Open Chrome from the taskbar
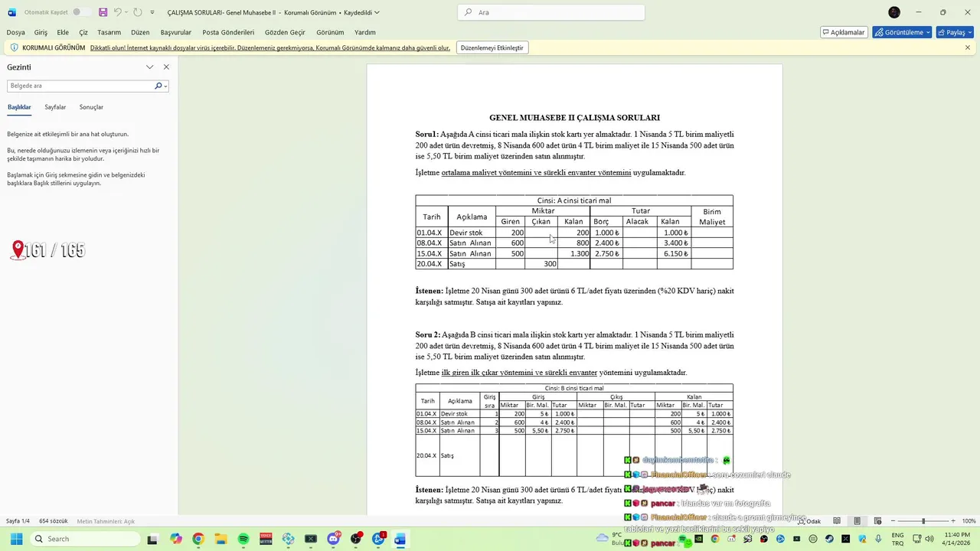Screen dimensions: 980x551 198,539
